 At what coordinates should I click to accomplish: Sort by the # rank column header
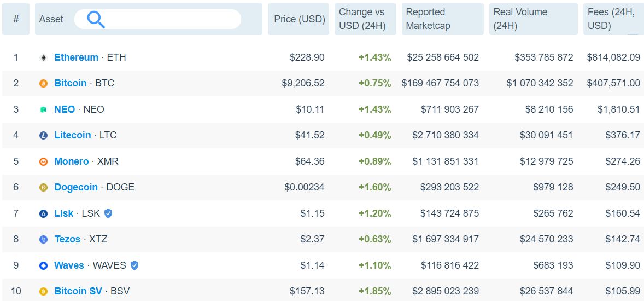click(16, 19)
